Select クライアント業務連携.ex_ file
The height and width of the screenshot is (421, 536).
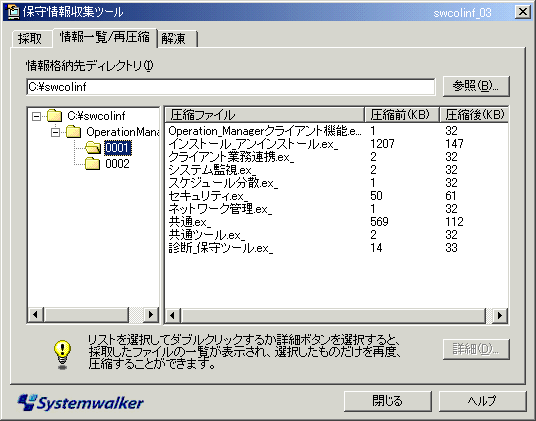click(231, 157)
